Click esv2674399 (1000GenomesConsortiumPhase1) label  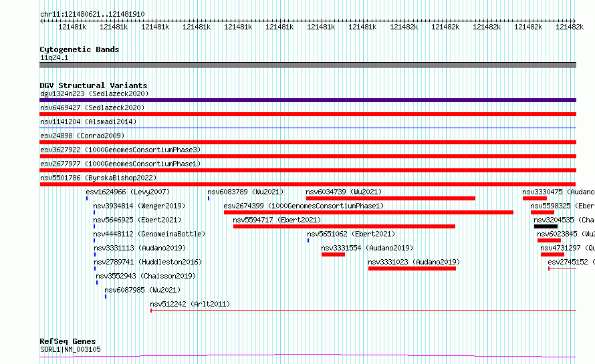[304, 206]
